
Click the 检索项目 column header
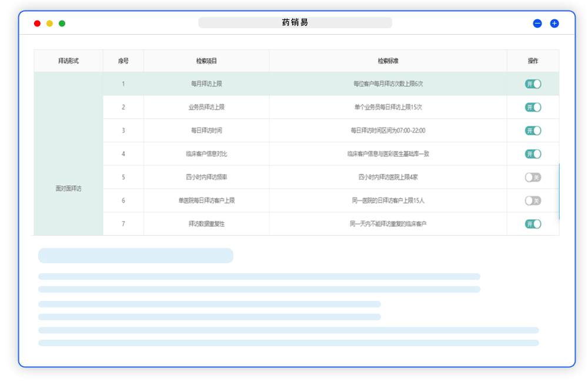click(x=206, y=61)
